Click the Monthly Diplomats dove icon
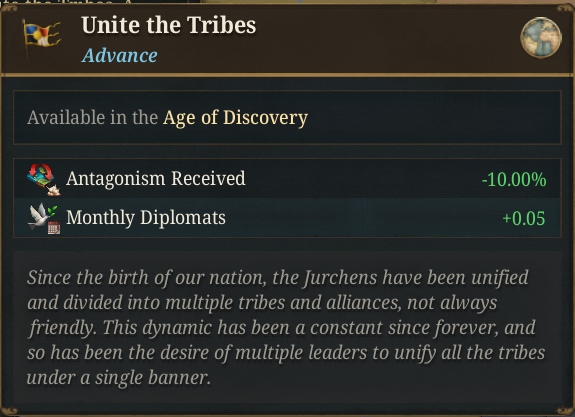This screenshot has width=575, height=417. pos(44,218)
